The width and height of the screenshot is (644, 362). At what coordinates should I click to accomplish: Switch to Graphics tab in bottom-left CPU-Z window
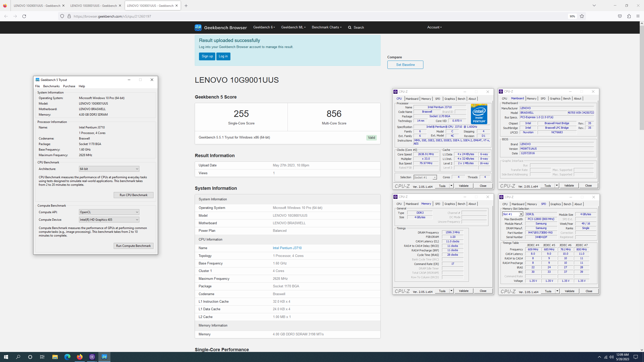(x=450, y=204)
